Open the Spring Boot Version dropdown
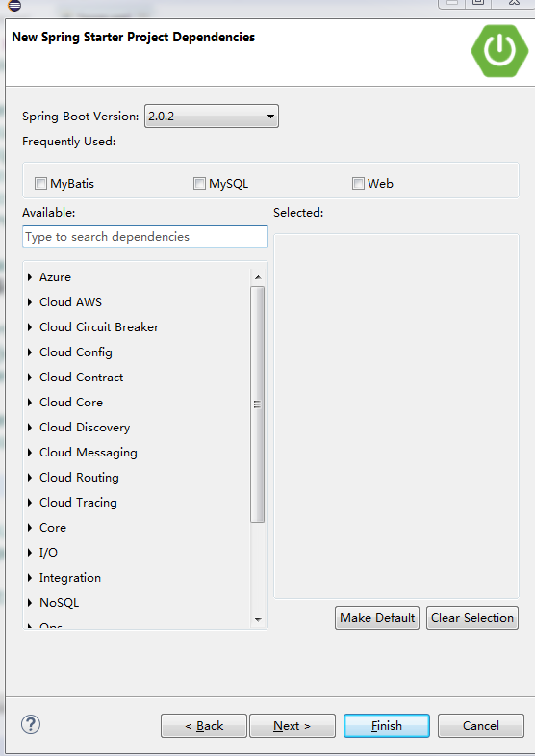 pyautogui.click(x=212, y=117)
